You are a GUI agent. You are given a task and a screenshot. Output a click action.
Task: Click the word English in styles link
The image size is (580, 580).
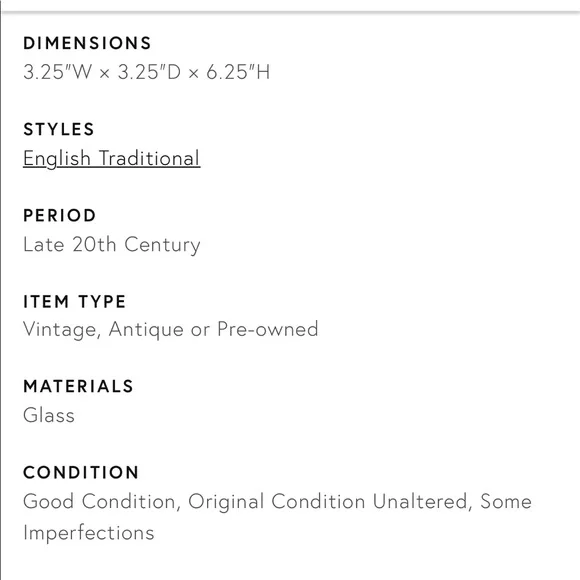[x=57, y=159]
